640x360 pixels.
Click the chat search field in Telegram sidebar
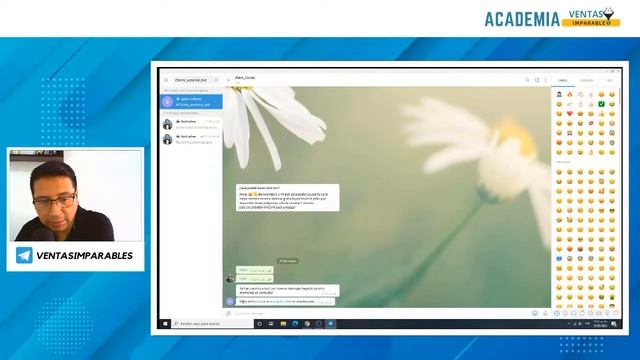196,80
